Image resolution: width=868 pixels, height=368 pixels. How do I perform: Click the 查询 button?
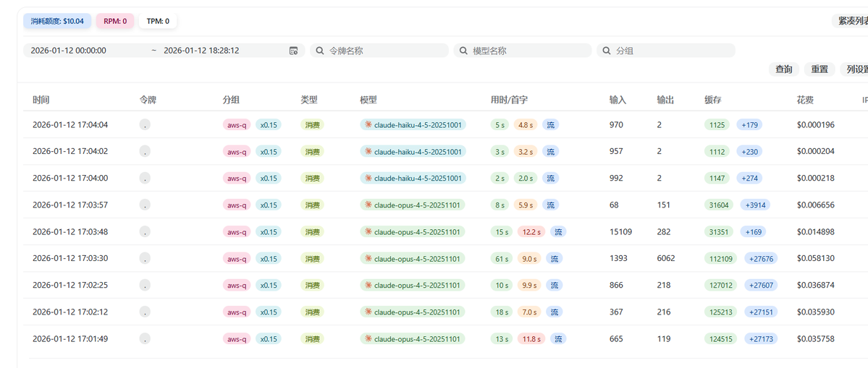pos(784,69)
